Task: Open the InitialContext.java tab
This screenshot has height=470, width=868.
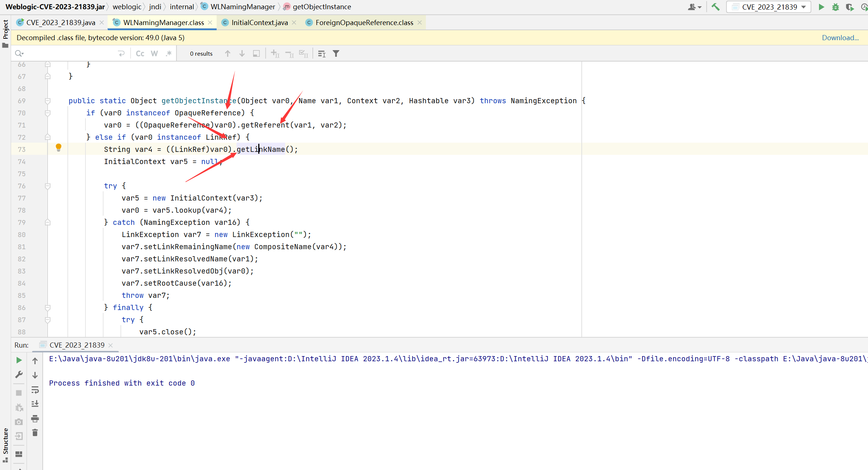Action: [x=260, y=22]
